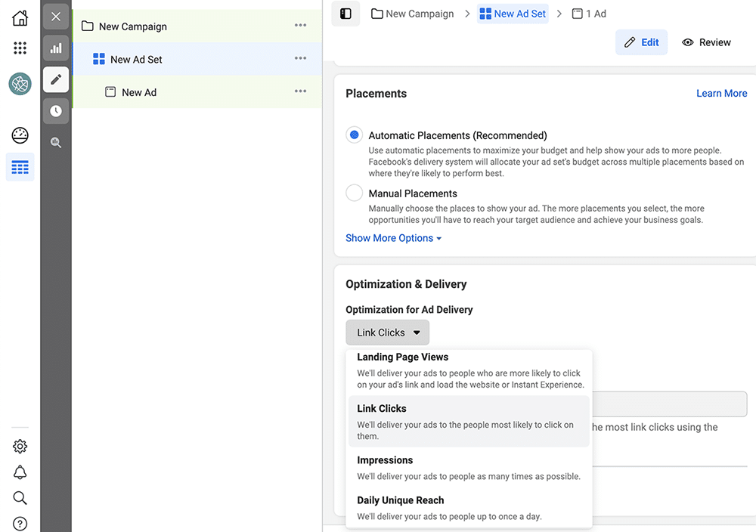Toggle the side panel layout icon
756x532 pixels.
tap(345, 14)
